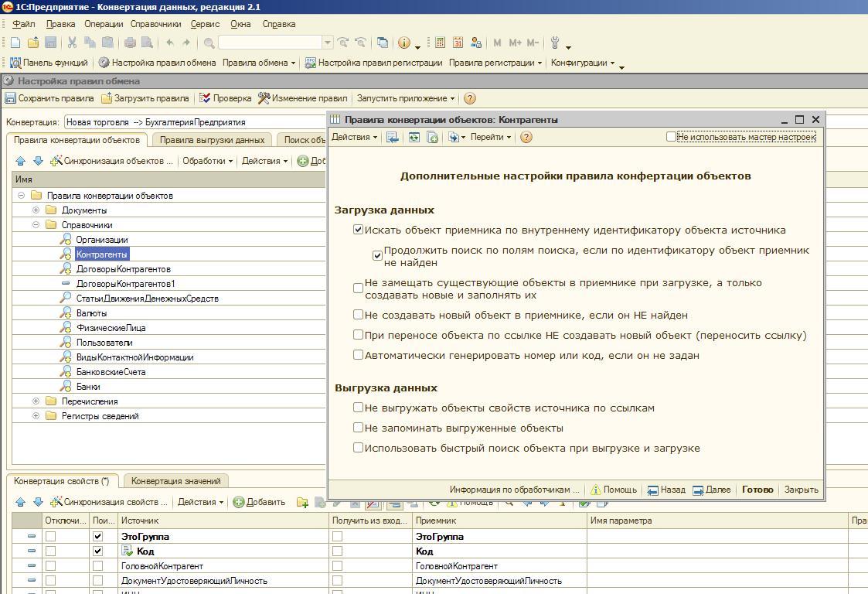This screenshot has height=594, width=868.
Task: Open the Перейти dropdown in the dialog
Action: pos(491,137)
